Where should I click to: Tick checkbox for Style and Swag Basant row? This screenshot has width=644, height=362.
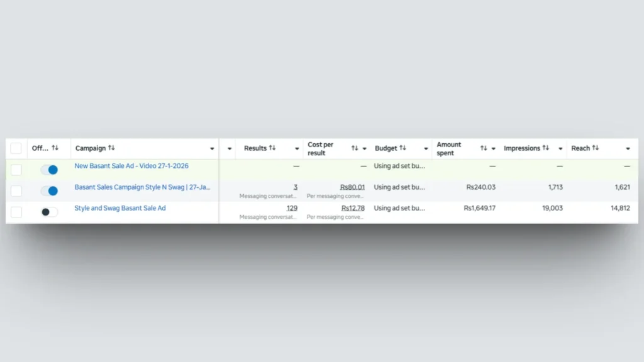click(16, 212)
